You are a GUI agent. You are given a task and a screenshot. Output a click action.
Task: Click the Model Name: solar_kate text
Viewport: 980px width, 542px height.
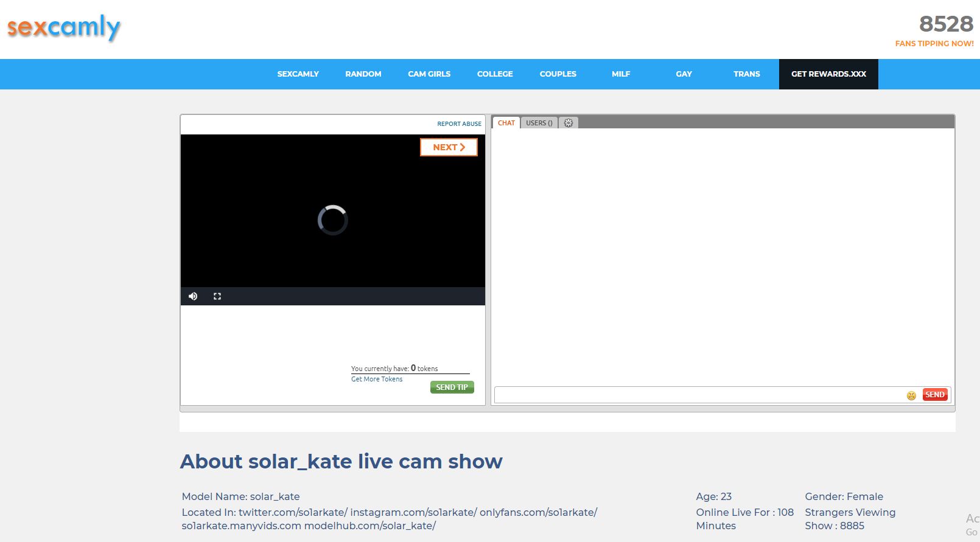pos(241,496)
